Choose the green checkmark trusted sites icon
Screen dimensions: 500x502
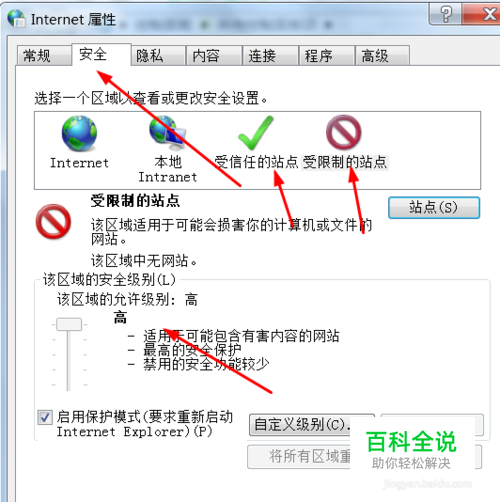tap(256, 133)
